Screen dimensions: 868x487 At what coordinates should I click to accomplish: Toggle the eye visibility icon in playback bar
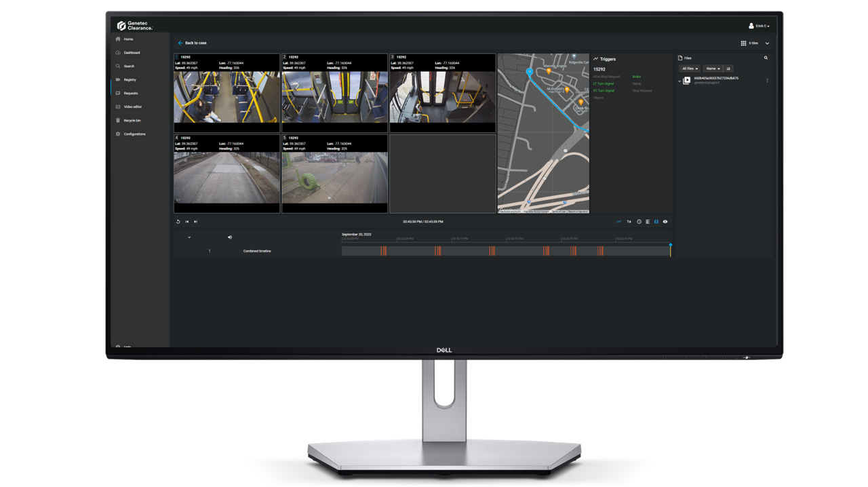pyautogui.click(x=665, y=222)
